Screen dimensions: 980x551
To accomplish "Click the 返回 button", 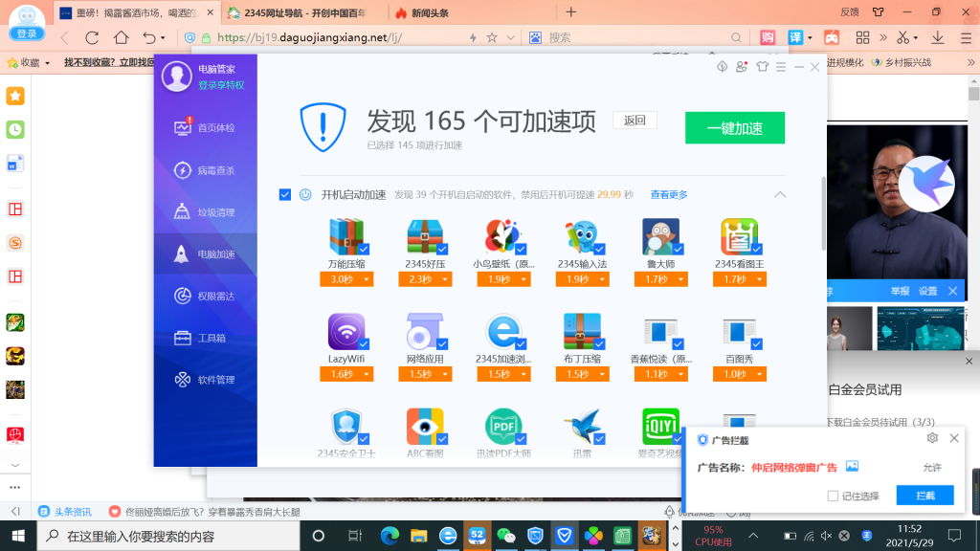I will click(x=635, y=120).
